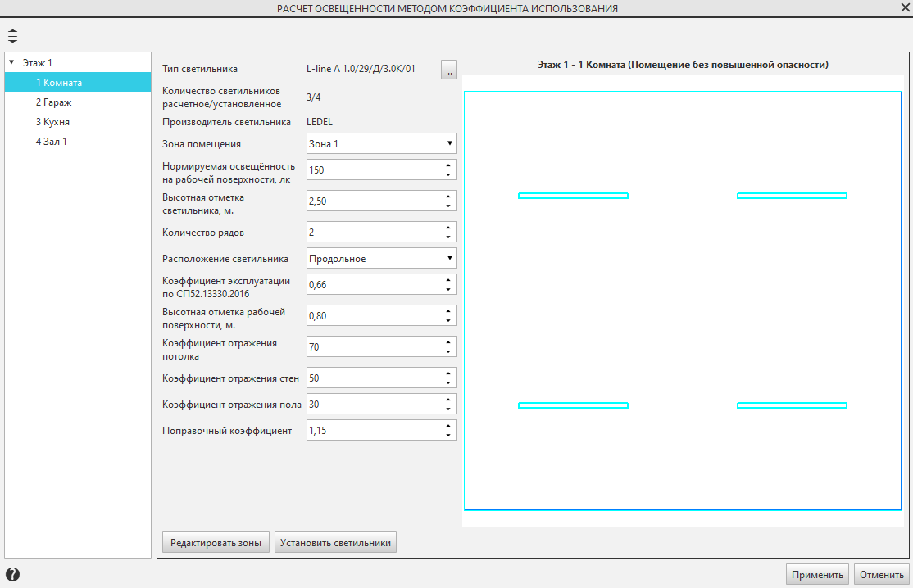Screen dimensions: 913x588
Task: Open the Расположение светильника dropdown
Action: (381, 259)
